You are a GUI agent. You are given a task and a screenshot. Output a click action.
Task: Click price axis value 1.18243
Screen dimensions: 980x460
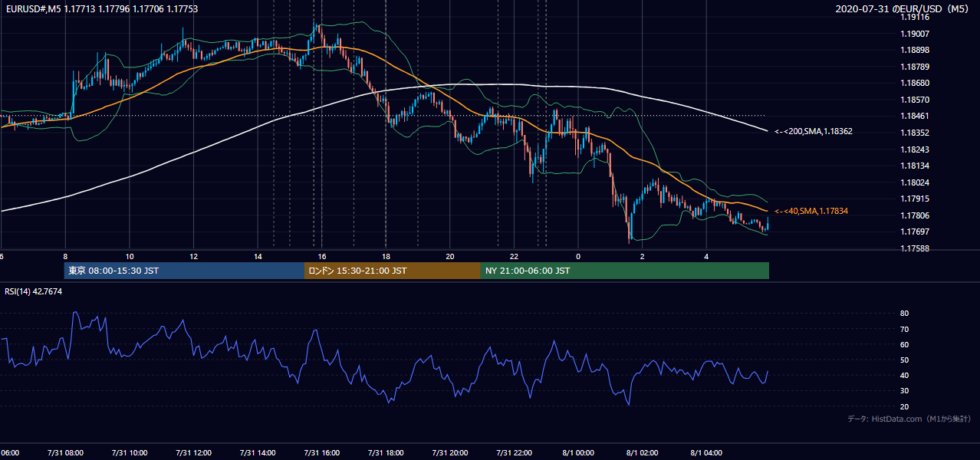[x=914, y=149]
